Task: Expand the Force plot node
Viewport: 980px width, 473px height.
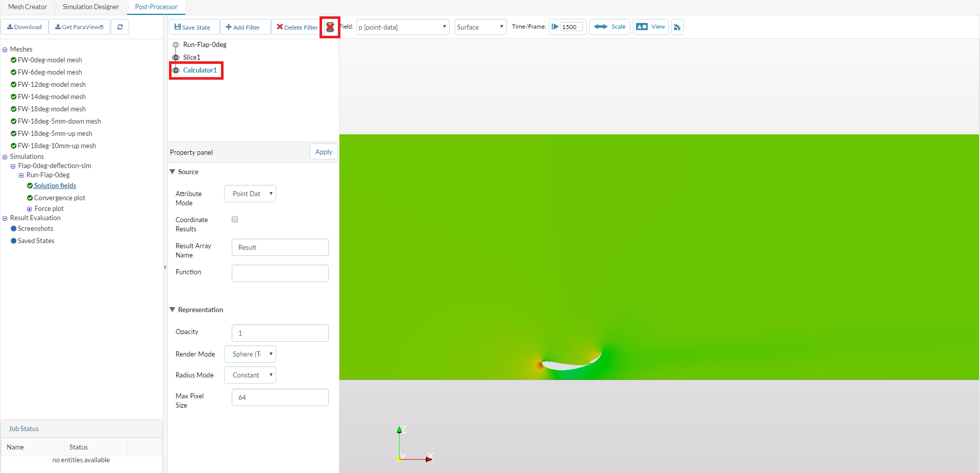Action: pyautogui.click(x=30, y=209)
